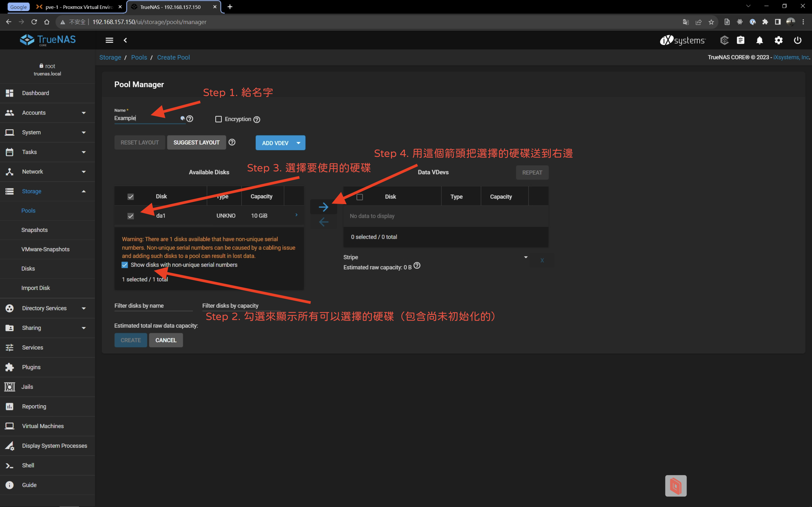Toggle the sidebar hamburger menu

click(x=109, y=40)
